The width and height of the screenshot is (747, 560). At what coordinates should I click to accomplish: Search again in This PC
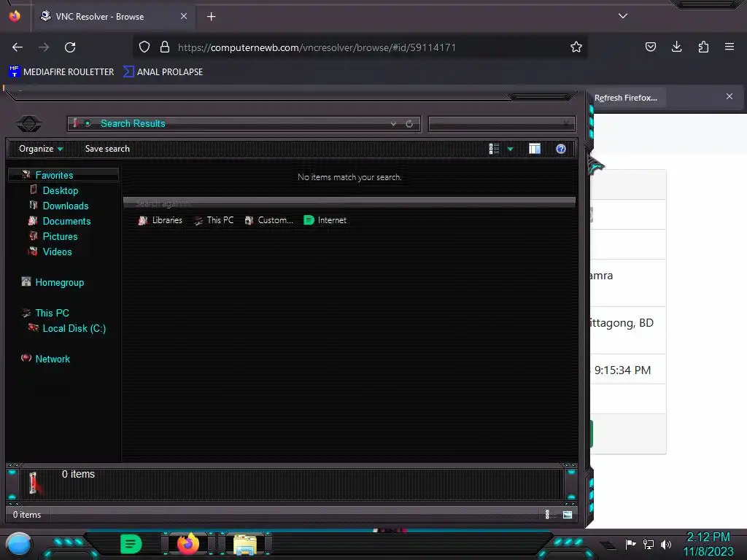214,220
